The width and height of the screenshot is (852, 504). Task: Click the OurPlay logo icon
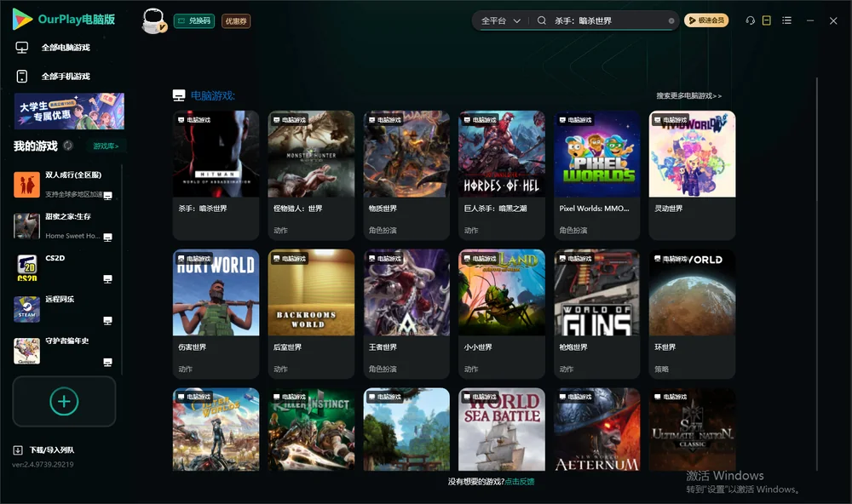pyautogui.click(x=22, y=20)
